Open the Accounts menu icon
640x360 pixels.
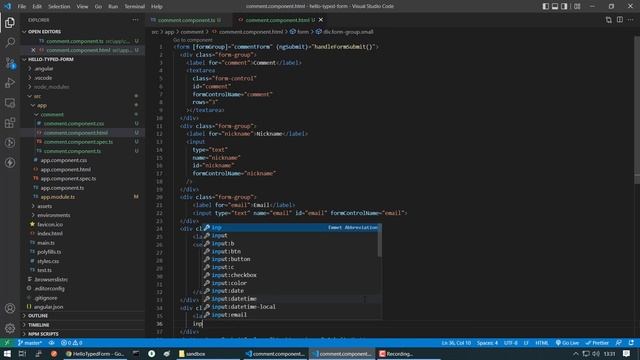pos(10,308)
